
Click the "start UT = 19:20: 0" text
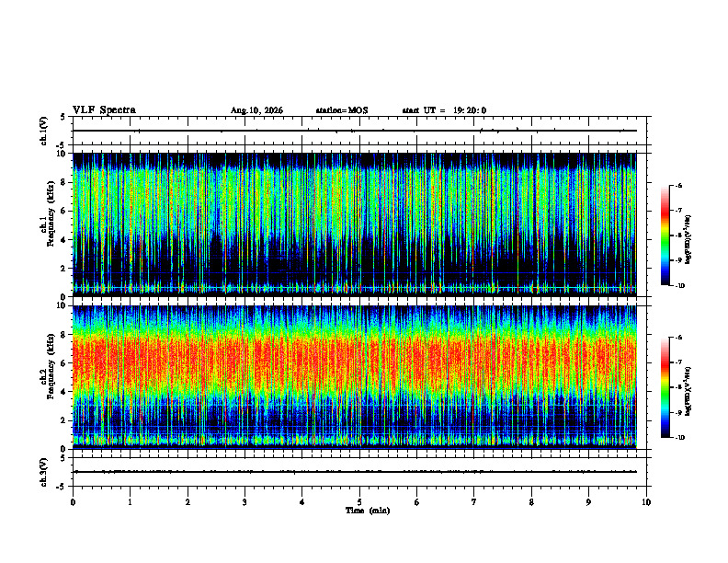(444, 110)
